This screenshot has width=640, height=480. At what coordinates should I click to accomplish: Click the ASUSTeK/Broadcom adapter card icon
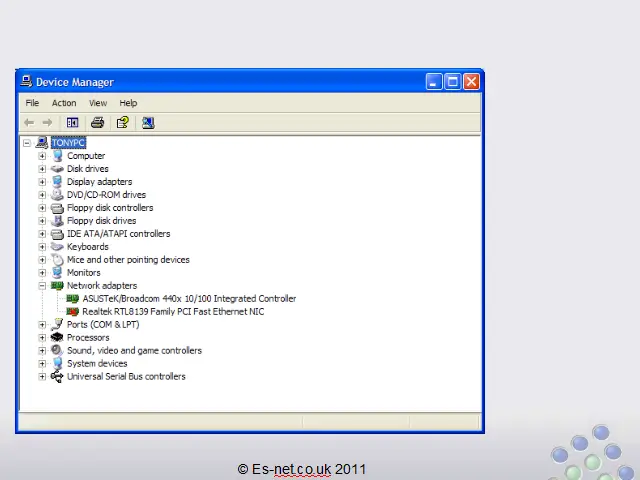click(72, 298)
